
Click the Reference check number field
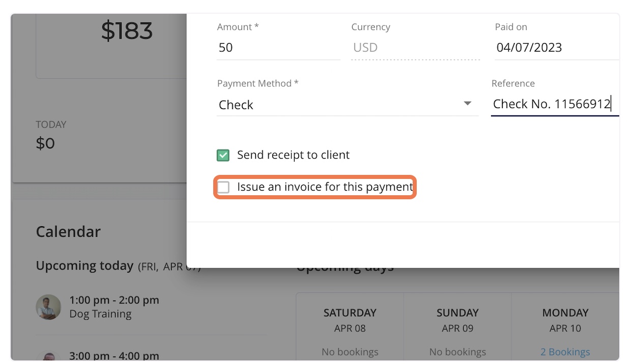[555, 104]
